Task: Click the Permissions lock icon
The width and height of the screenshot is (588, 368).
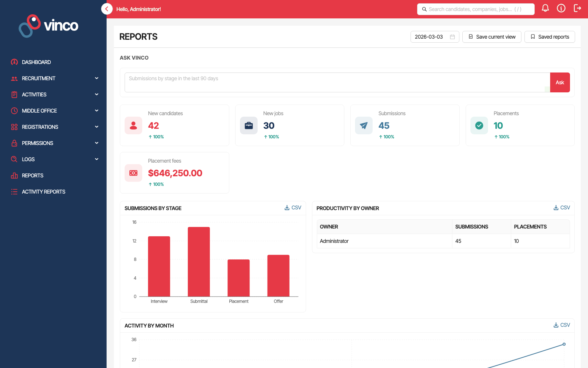Action: click(x=14, y=143)
